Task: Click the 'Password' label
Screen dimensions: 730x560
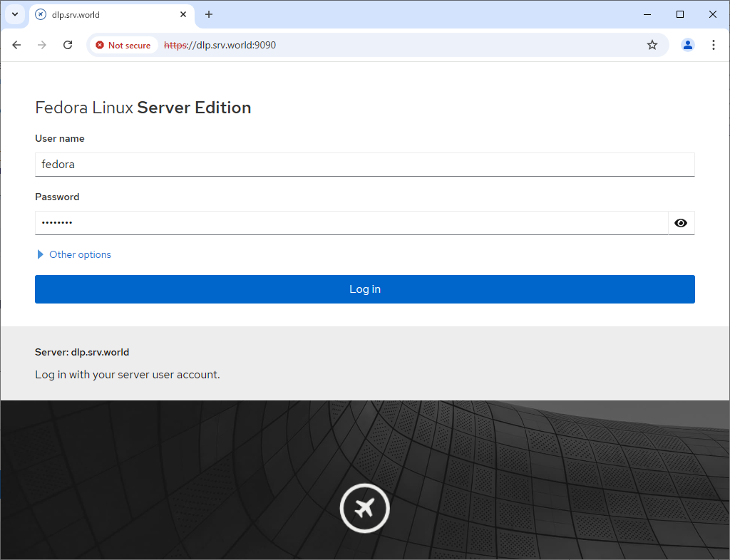Action: pos(57,197)
